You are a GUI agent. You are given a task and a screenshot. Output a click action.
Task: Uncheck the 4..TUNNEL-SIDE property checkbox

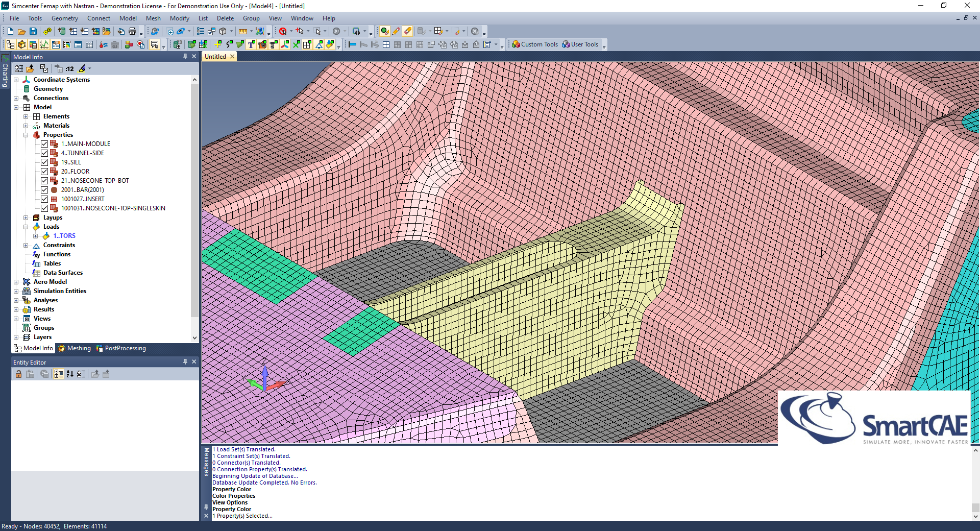pyautogui.click(x=44, y=153)
